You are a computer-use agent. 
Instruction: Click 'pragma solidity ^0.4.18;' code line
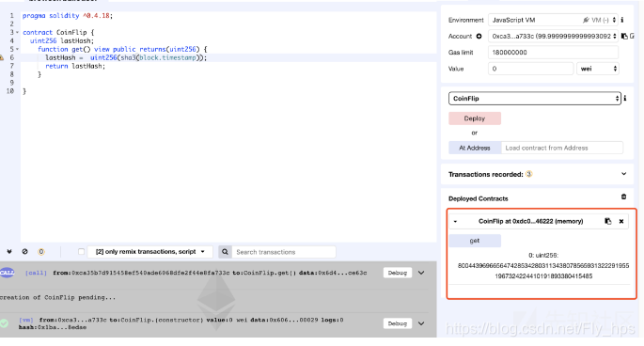click(x=68, y=16)
